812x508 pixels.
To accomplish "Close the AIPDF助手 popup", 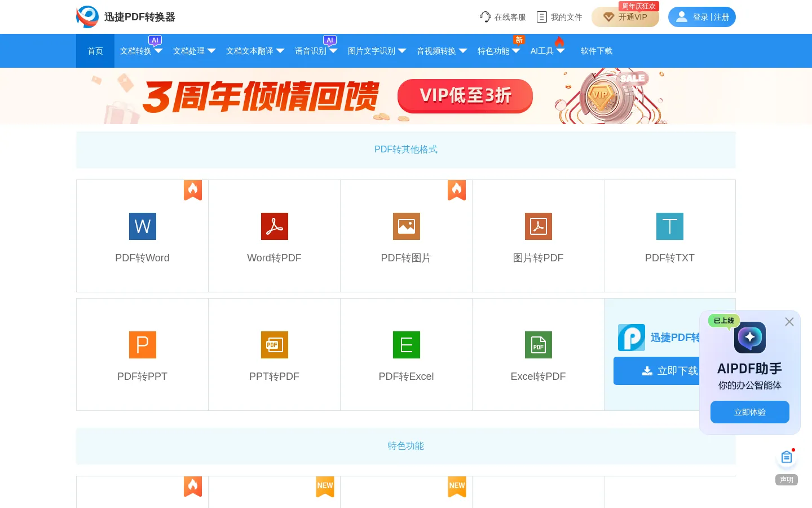I will (789, 322).
